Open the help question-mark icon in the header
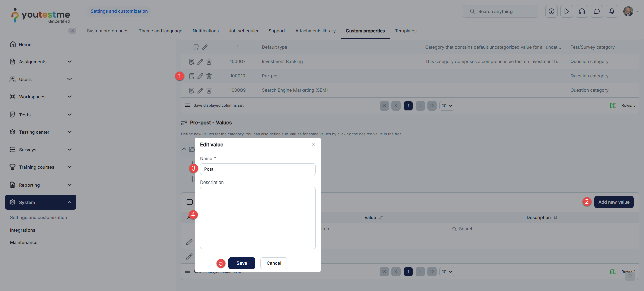Image resolution: width=644 pixels, height=291 pixels. [x=551, y=11]
